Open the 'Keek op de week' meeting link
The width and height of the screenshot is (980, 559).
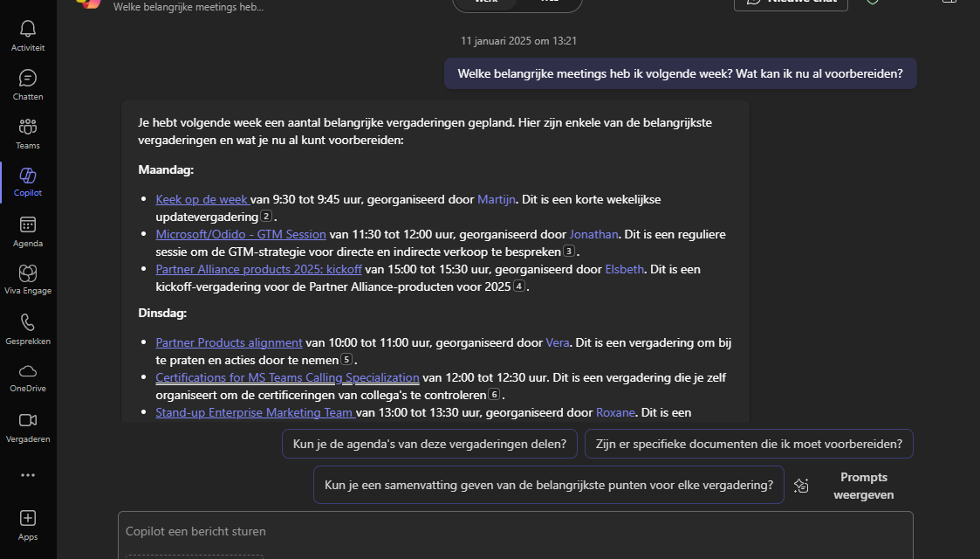click(x=202, y=199)
